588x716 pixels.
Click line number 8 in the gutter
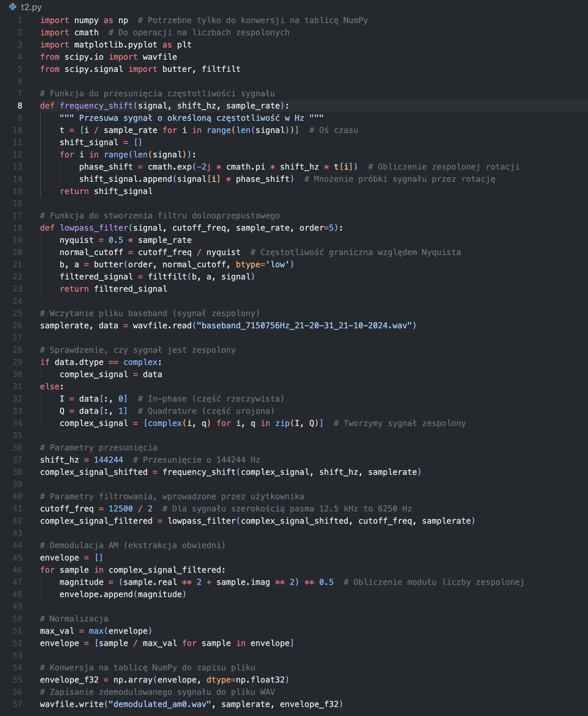[x=20, y=106]
